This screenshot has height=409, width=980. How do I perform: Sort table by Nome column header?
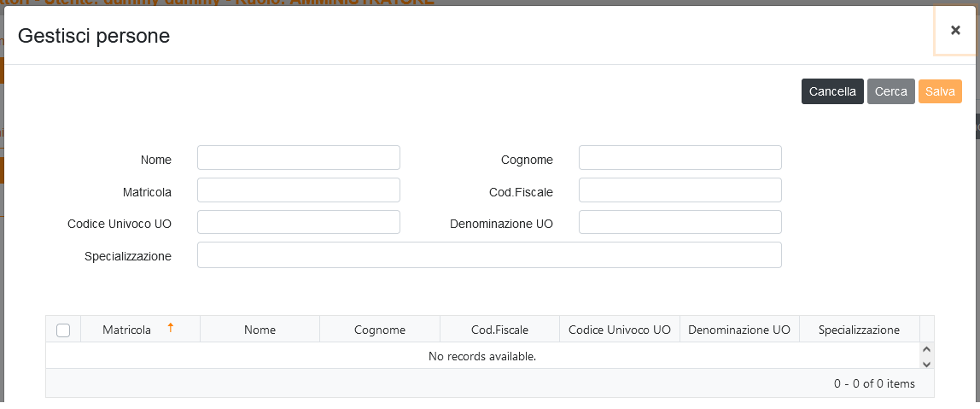(x=260, y=330)
